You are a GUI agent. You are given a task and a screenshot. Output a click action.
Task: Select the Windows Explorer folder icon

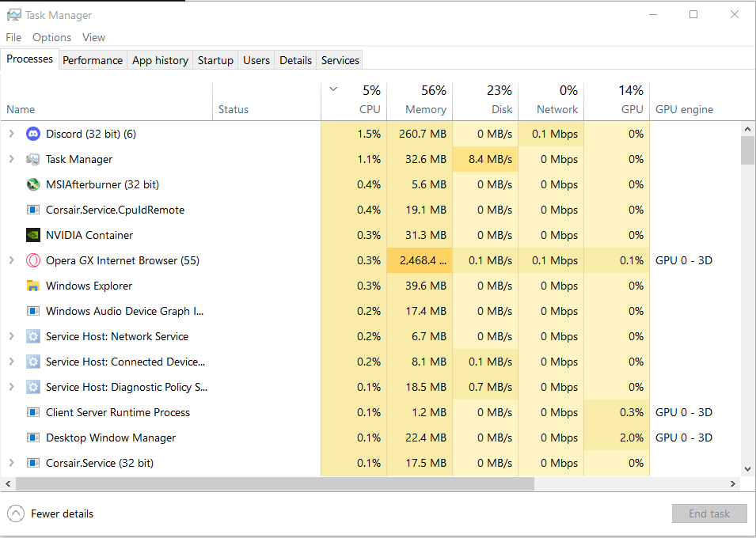[32, 286]
